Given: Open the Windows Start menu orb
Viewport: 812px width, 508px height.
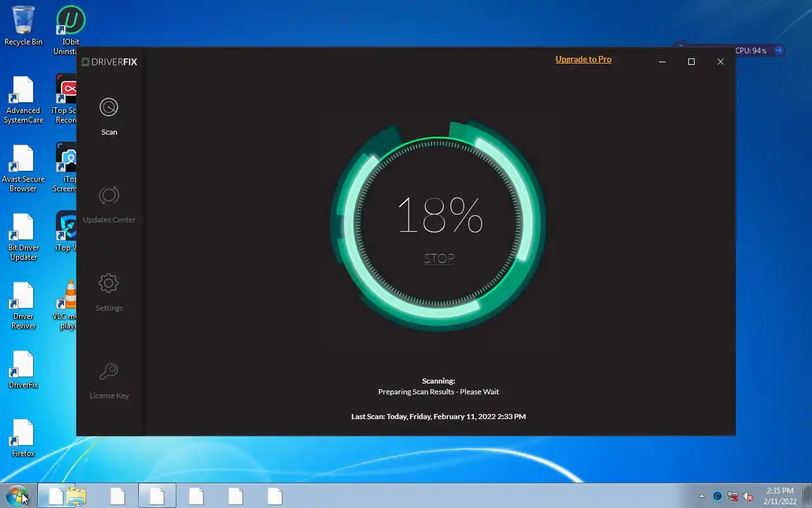Looking at the screenshot, I should tap(16, 495).
